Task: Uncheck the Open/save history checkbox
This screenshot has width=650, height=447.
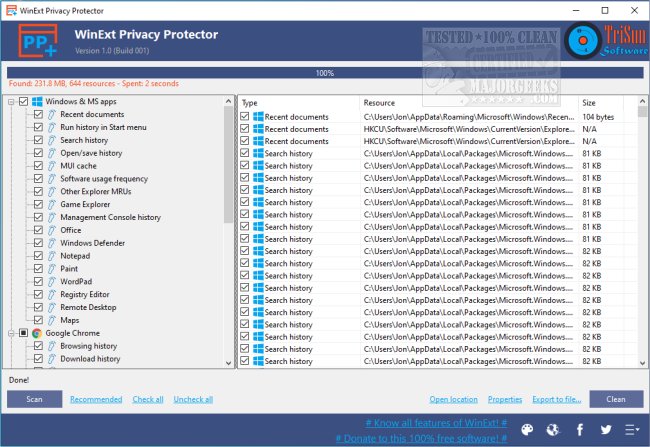Action: (x=38, y=153)
